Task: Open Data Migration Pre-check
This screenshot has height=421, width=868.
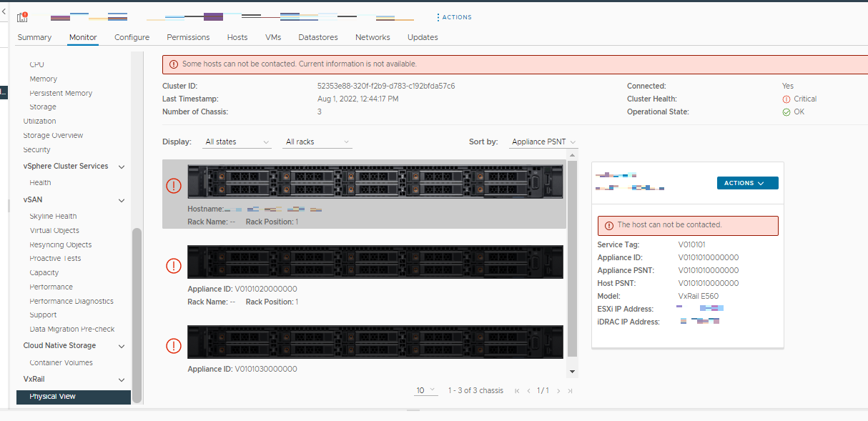Action: pos(72,329)
